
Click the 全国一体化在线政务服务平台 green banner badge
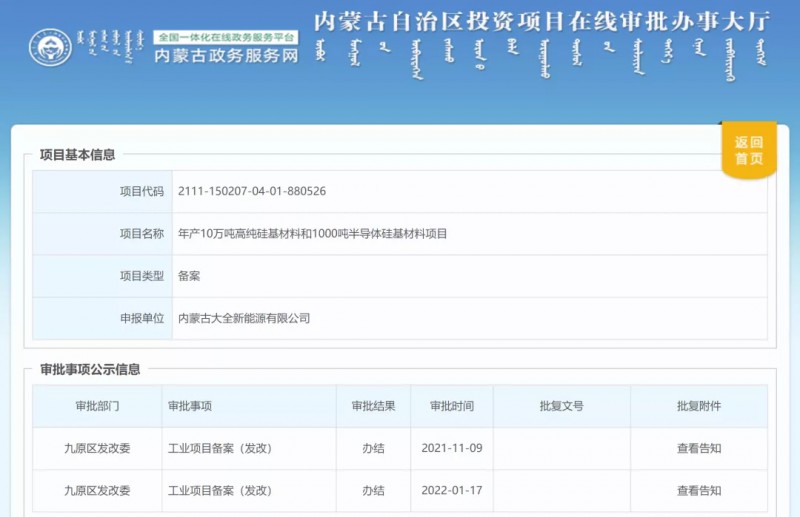pyautogui.click(x=225, y=36)
